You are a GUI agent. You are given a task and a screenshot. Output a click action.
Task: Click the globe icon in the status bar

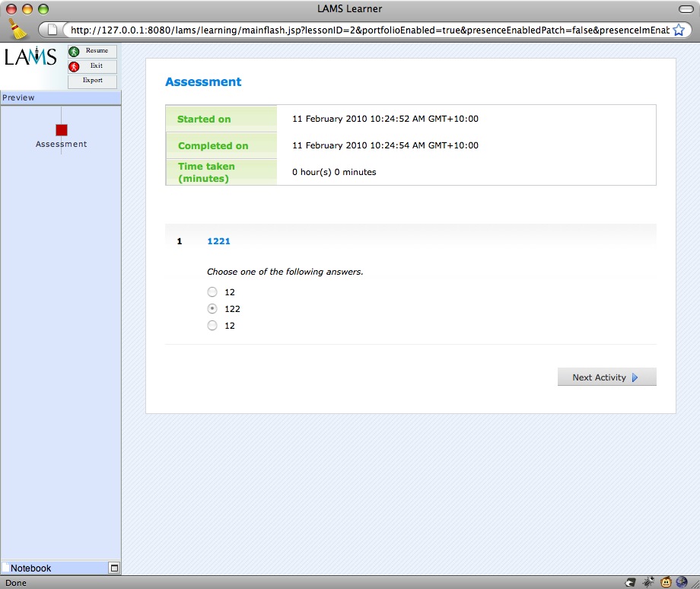tap(682, 582)
